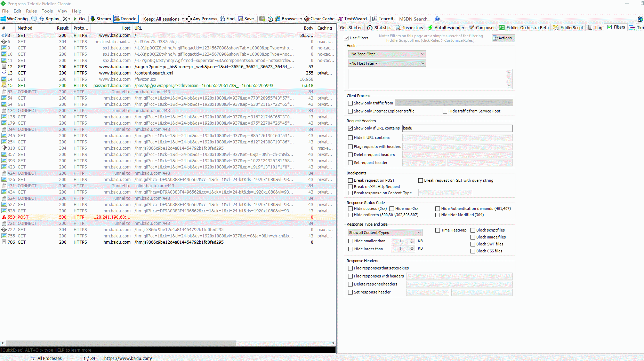Screen dimensions: 644x361
Task: Select session 550 POST row
Action: (x=168, y=217)
